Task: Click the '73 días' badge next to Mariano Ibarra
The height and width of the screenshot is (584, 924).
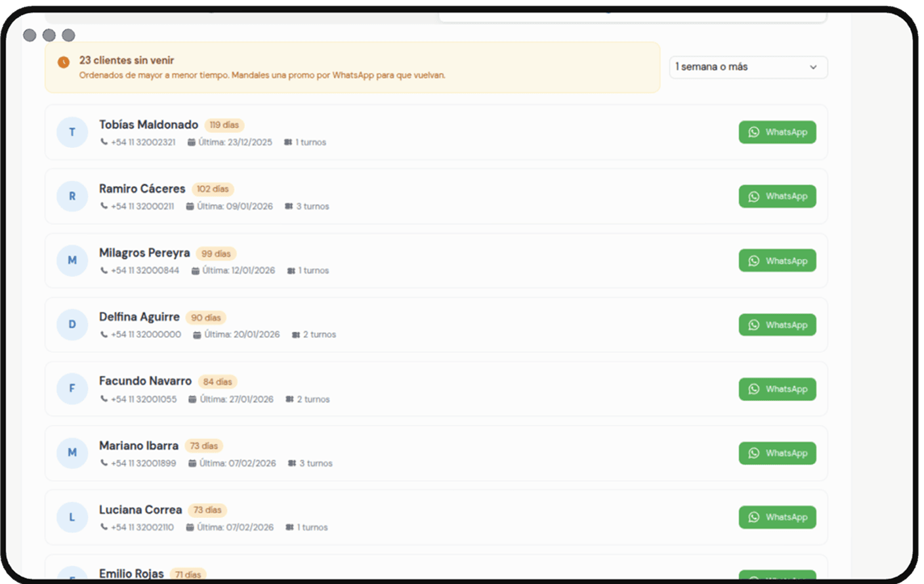Action: (204, 446)
